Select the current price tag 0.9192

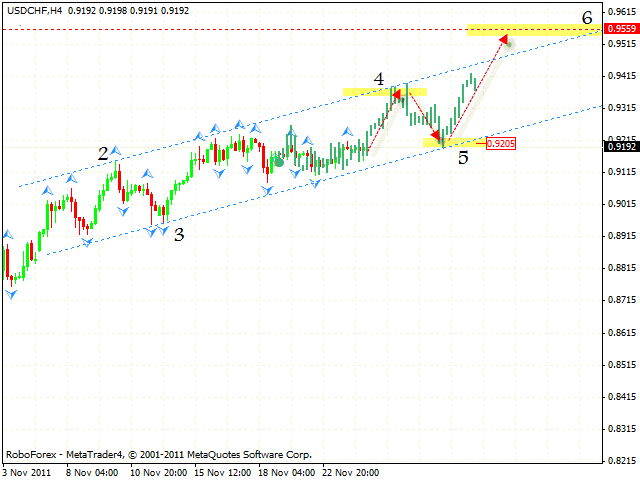[x=621, y=147]
